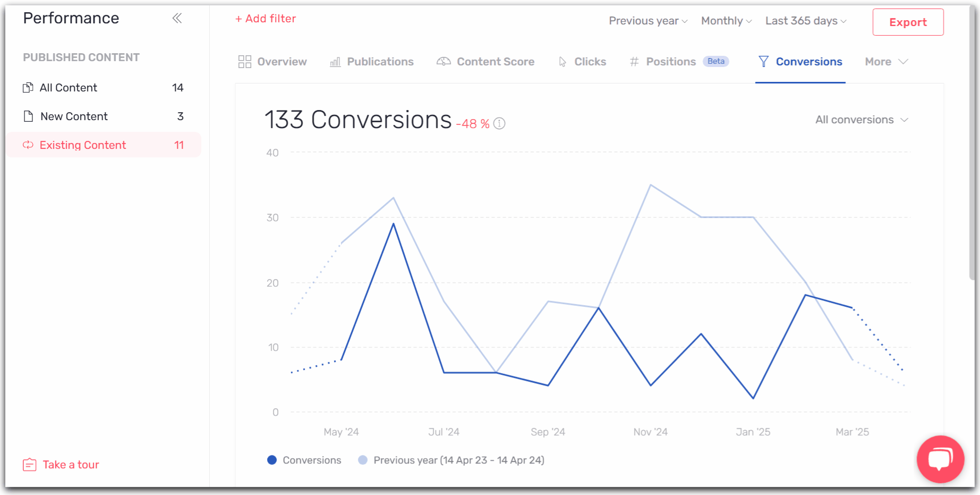Open the Monthly interval dropdown
The image size is (980, 495).
pos(726,21)
